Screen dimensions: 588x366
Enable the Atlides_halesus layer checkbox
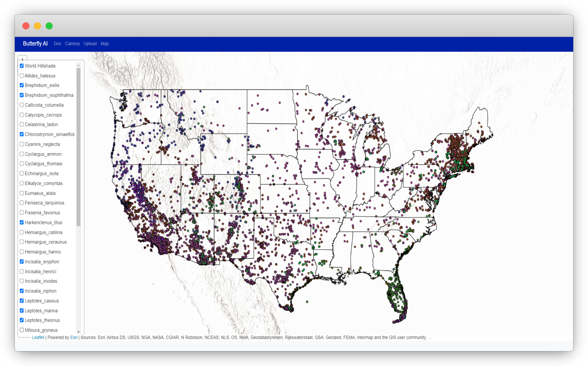(22, 76)
